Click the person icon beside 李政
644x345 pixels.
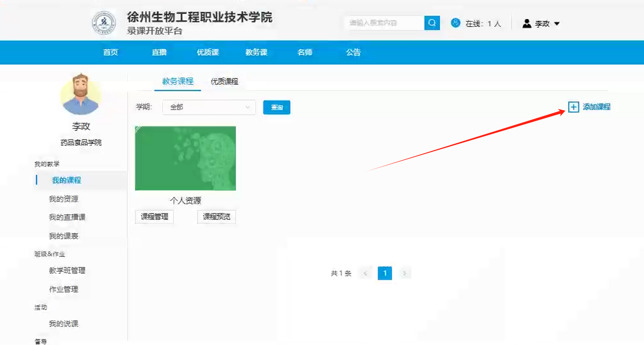[527, 24]
